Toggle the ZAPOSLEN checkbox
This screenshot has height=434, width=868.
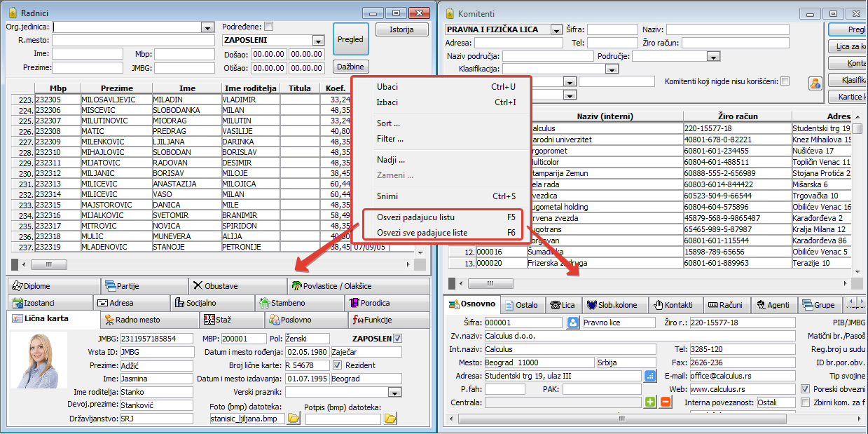tap(398, 339)
